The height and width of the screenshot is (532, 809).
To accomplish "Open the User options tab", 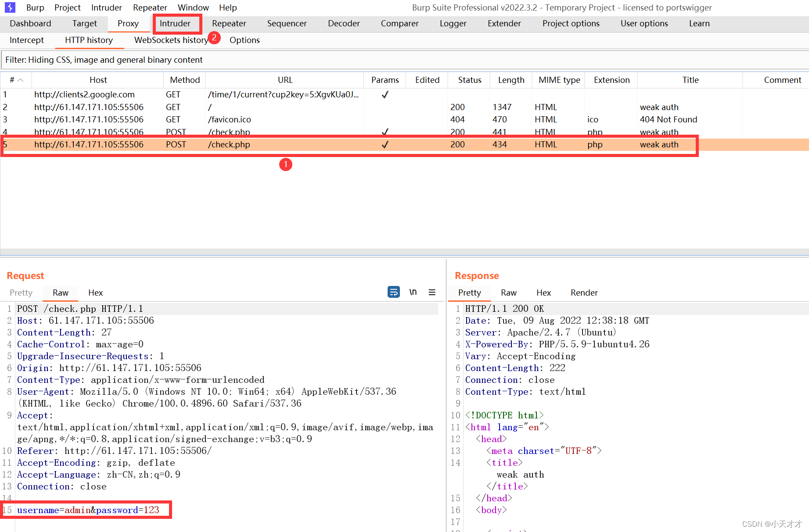I will [644, 24].
